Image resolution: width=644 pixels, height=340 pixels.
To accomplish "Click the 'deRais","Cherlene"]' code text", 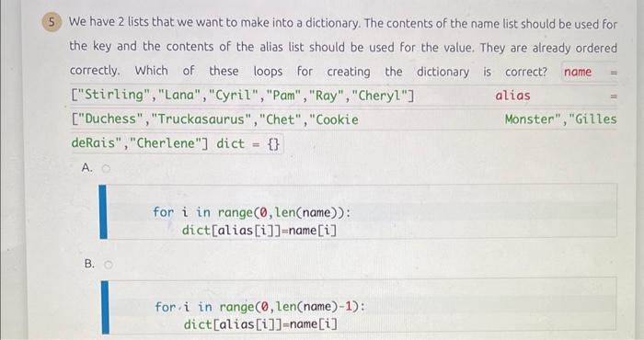I will [140, 143].
